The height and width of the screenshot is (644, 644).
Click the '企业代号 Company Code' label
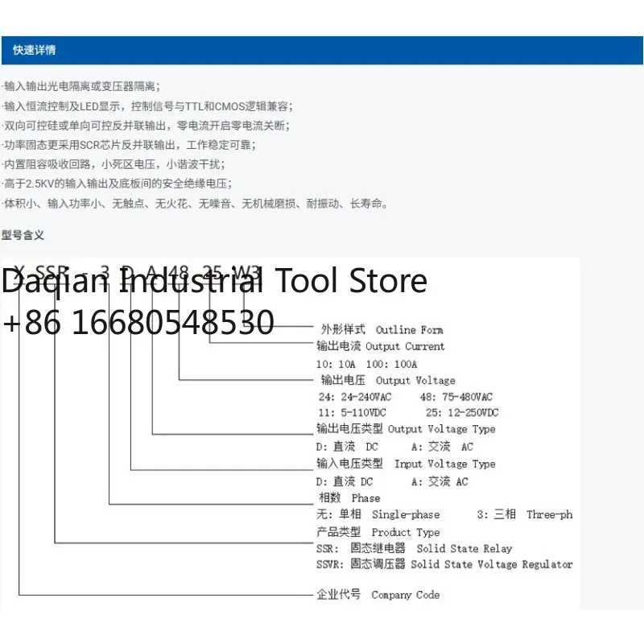pos(378,595)
